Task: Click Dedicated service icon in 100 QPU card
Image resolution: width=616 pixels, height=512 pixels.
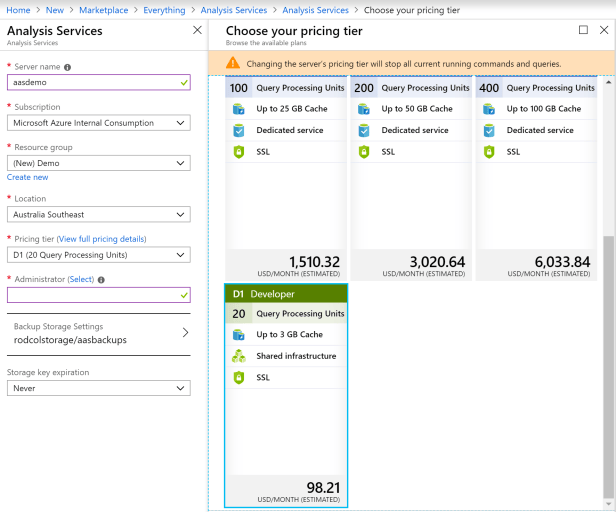Action: click(238, 130)
